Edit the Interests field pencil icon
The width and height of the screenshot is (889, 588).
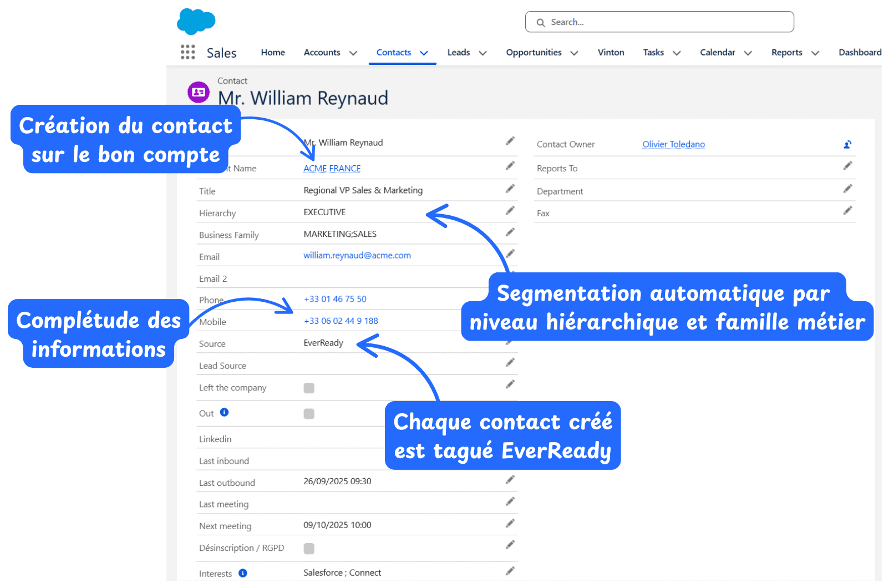tap(510, 571)
